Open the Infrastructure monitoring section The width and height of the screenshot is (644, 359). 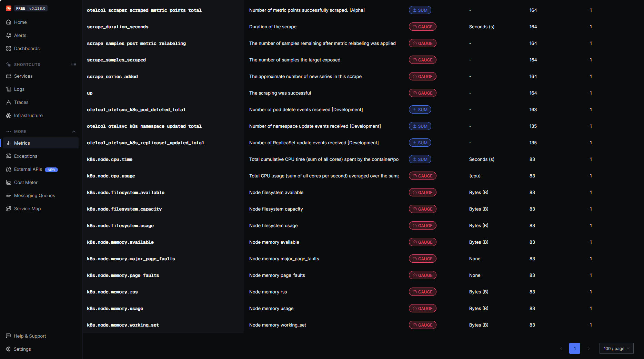(28, 115)
